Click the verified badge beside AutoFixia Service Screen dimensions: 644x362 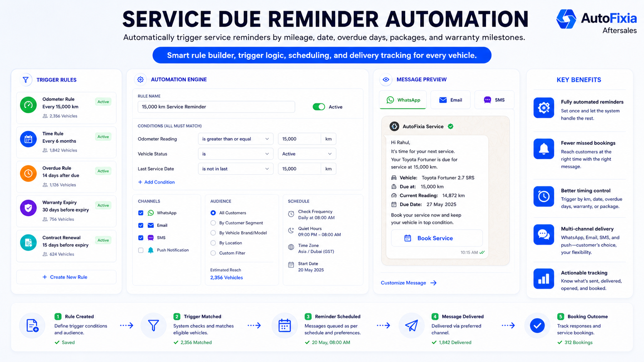[x=451, y=126]
